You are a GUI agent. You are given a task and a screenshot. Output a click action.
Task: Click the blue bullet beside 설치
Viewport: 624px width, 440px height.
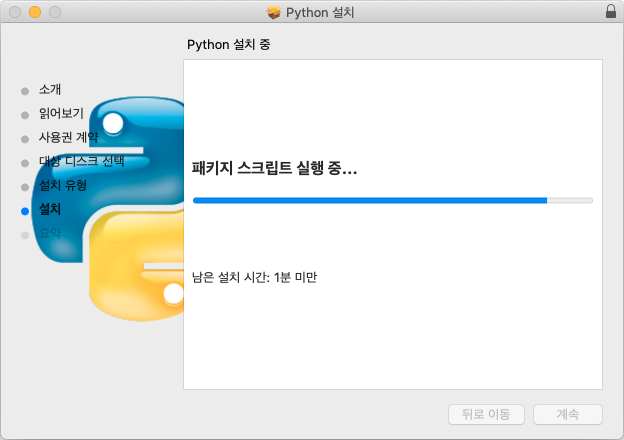pos(25,211)
